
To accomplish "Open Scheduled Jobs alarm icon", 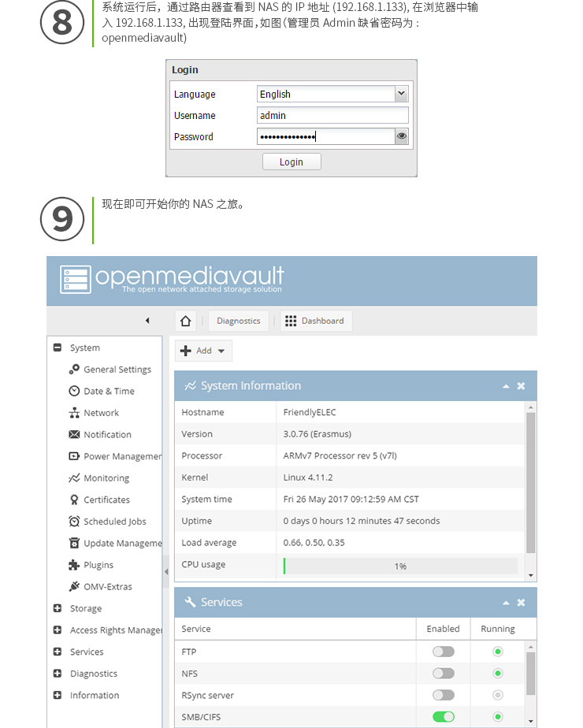I will click(x=74, y=521).
